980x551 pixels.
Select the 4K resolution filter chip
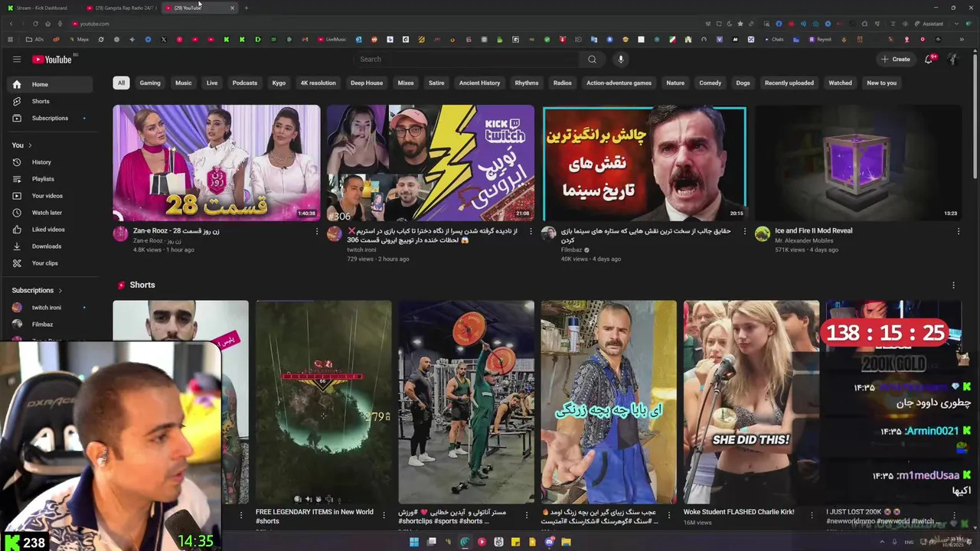click(318, 83)
